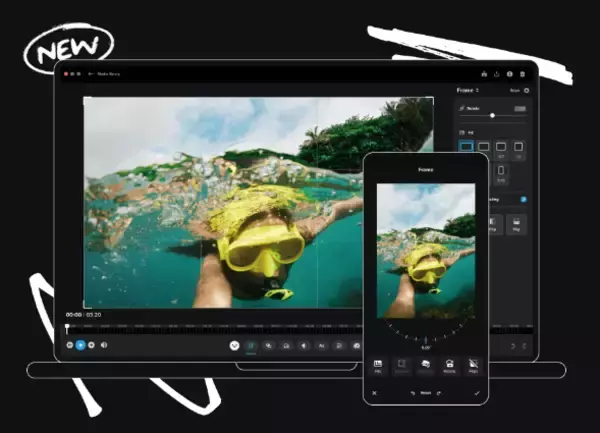Collapse the toolbar using the white chevron-down circle
The width and height of the screenshot is (600, 433).
tap(235, 346)
